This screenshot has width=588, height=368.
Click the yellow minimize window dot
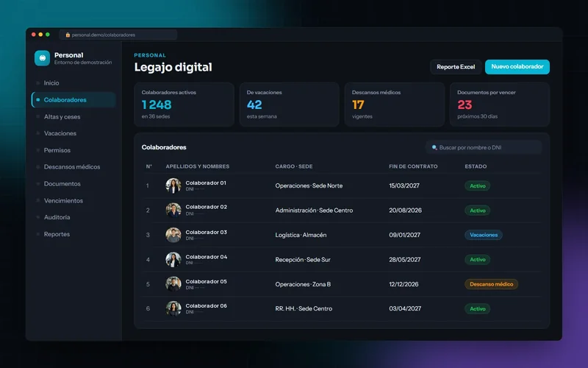(x=40, y=35)
